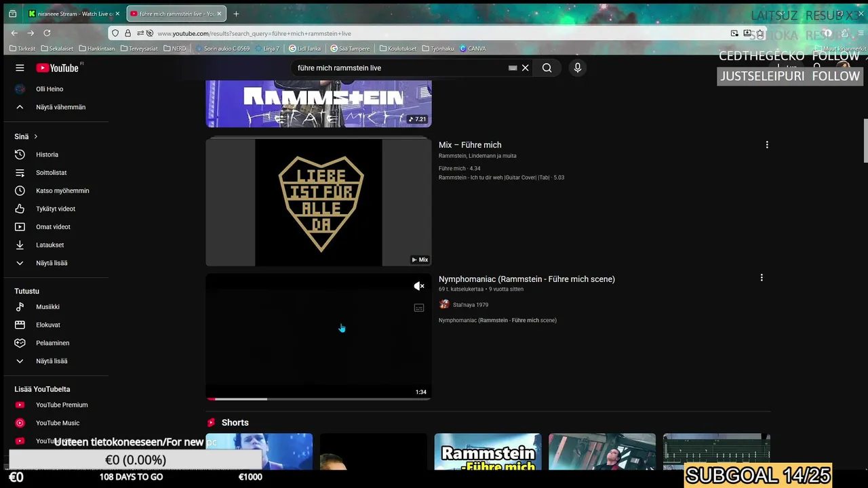
Task: Open Pelaaminen under Tutustu
Action: [x=56, y=343]
